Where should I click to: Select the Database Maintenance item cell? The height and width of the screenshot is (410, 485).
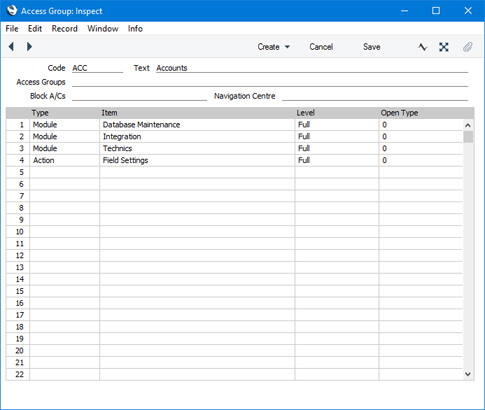coord(197,125)
